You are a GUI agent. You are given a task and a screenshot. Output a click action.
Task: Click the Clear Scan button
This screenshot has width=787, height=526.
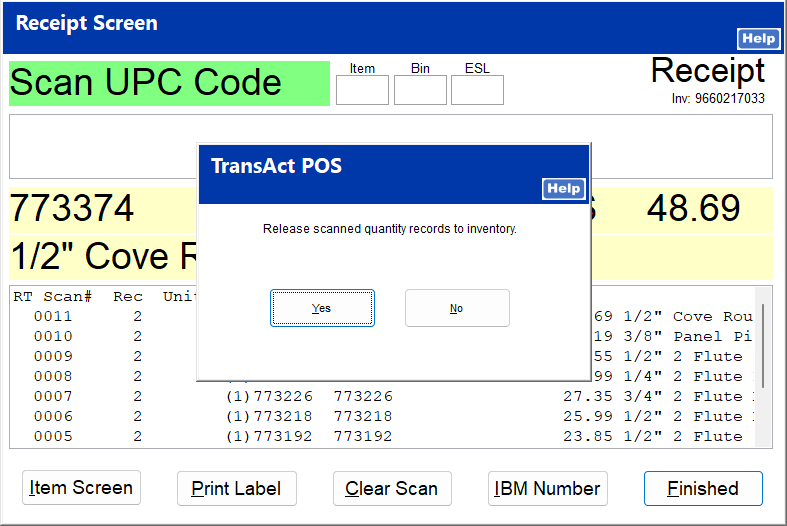[x=392, y=488]
